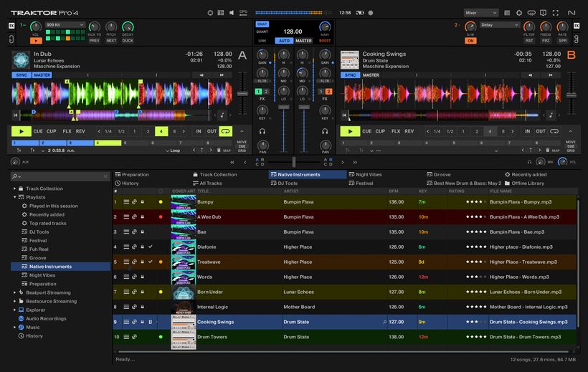The image size is (588, 372).
Task: Open the Preparation favorite tab
Action: click(x=132, y=174)
